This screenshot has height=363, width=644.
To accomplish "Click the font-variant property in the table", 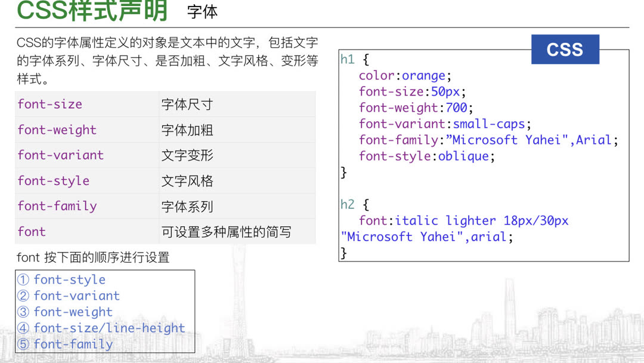I will (x=61, y=155).
